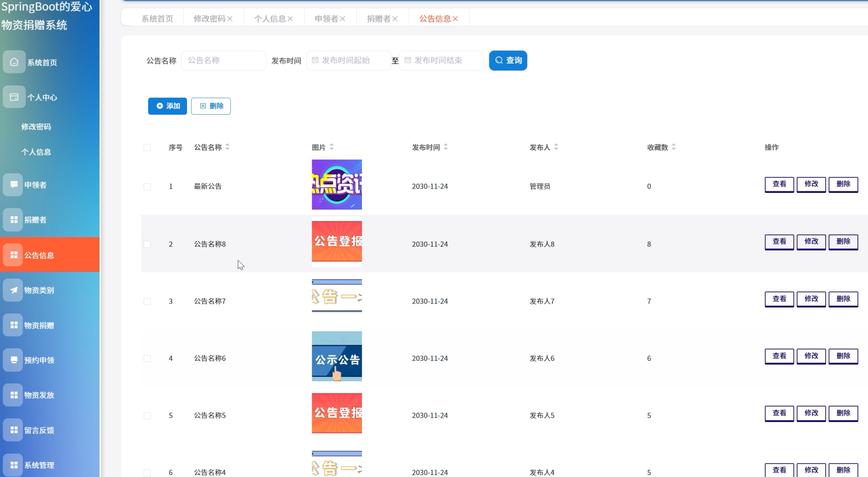Sort announcements by 发布时间 column arrows
This screenshot has height=477, width=868.
point(446,147)
